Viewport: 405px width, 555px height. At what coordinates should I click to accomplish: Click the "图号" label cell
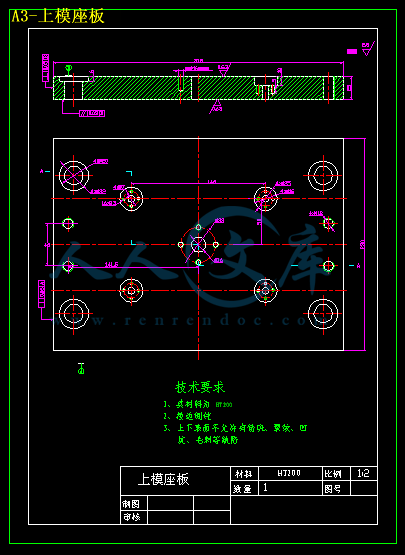pos(336,488)
